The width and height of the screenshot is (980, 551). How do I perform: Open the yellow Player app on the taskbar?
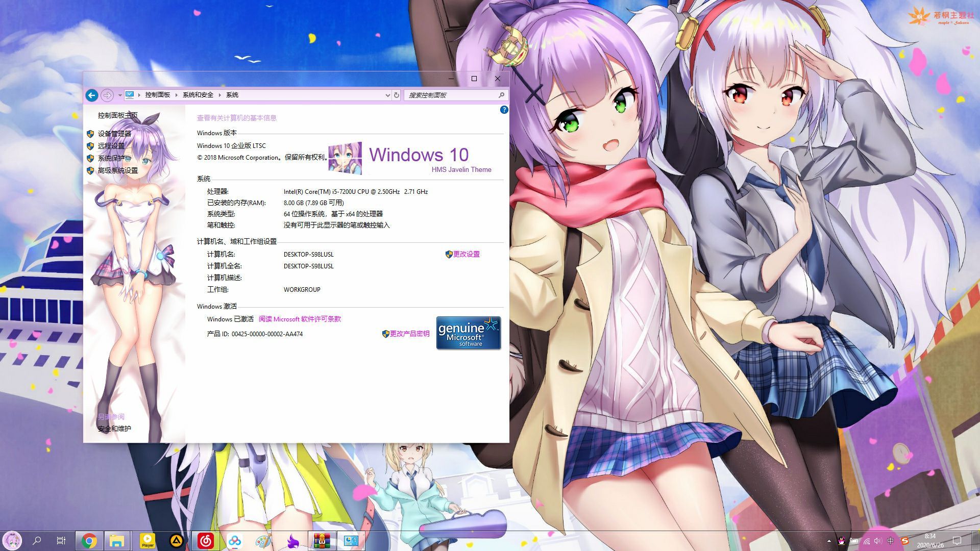tap(147, 541)
